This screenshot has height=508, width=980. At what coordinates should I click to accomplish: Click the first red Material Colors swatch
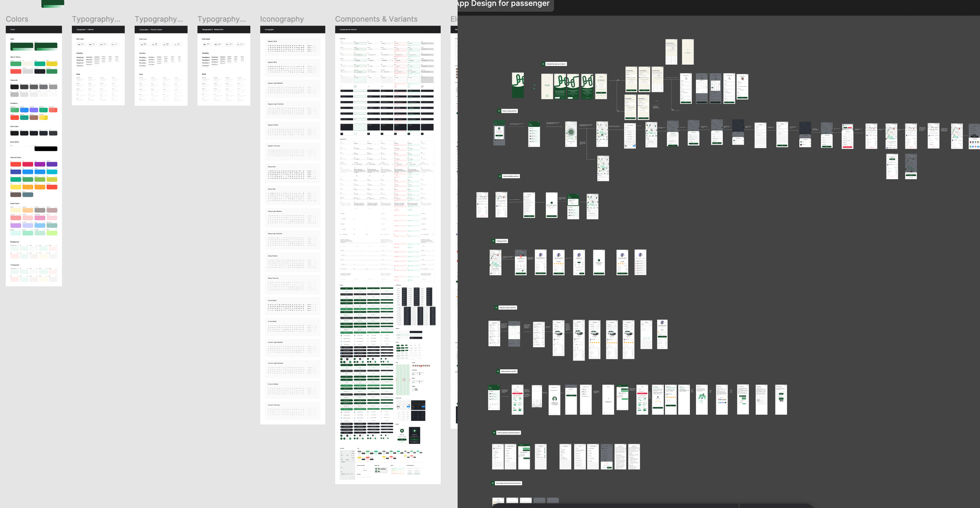point(16,164)
